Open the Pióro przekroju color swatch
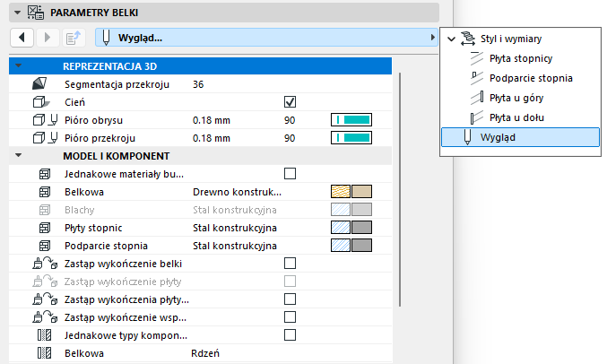607x364 pixels. coord(351,137)
